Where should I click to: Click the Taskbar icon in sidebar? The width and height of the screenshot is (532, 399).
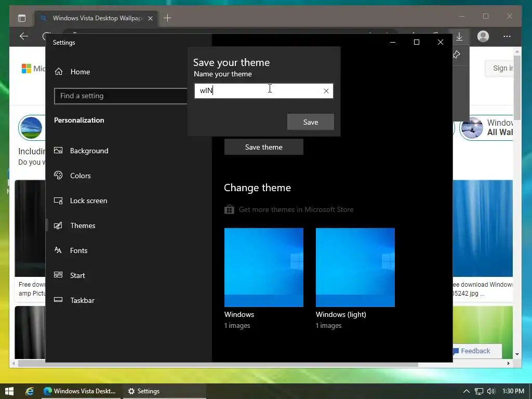(58, 300)
